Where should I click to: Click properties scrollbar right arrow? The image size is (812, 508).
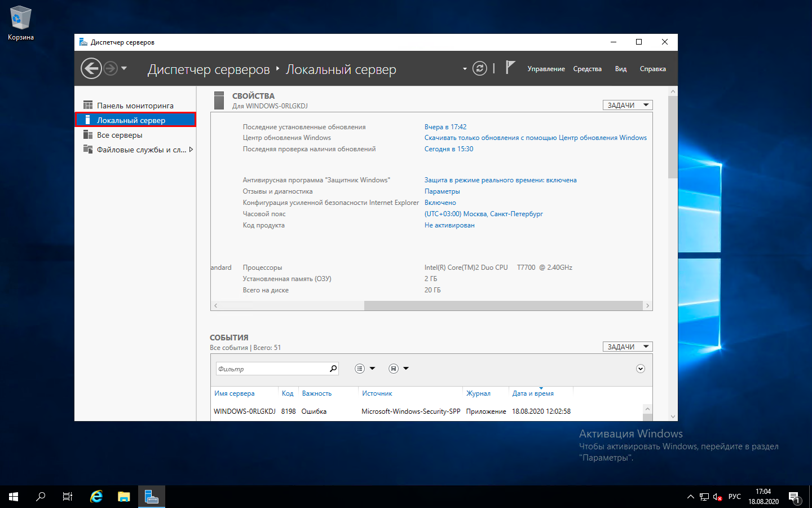(647, 305)
